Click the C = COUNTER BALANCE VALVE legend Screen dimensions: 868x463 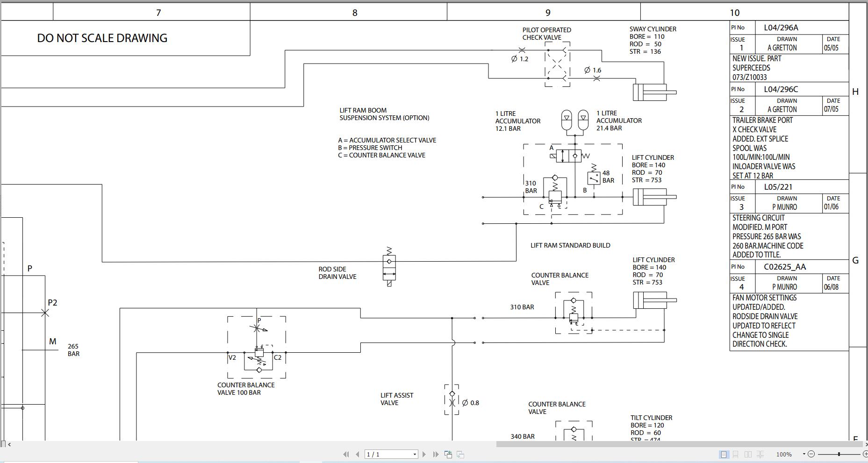click(381, 155)
